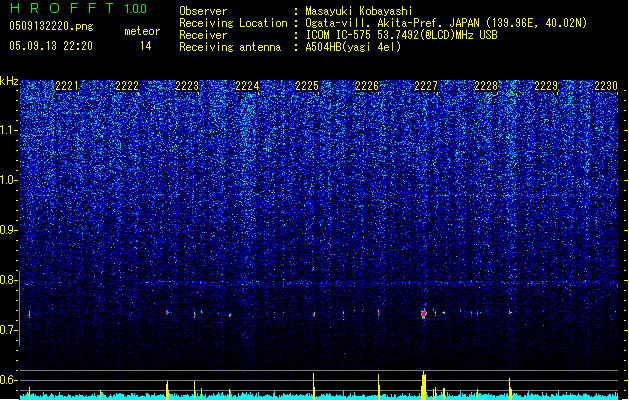Screen dimensions: 629x400
Task: Select the 2228 time marker
Action: 486,86
